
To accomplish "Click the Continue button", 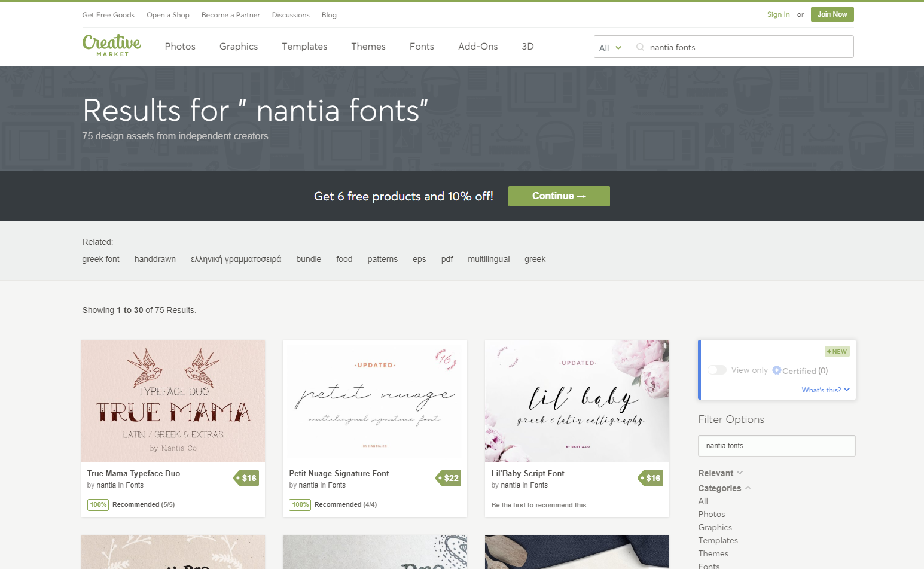I will 559,196.
